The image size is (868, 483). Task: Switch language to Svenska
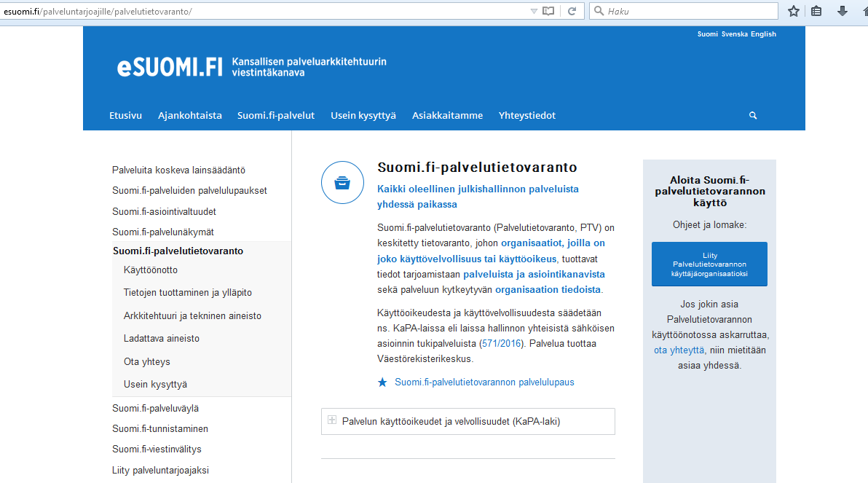(x=735, y=34)
